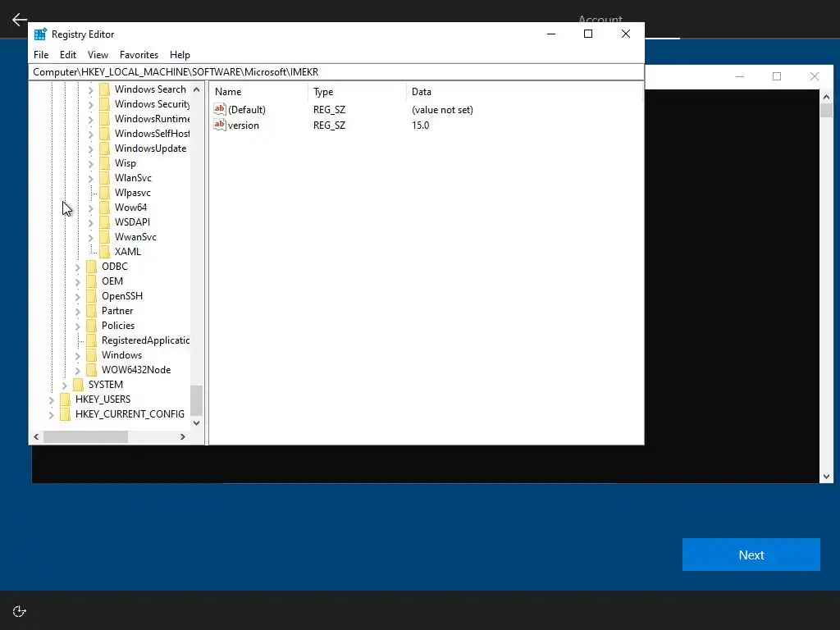
Task: Click scroll up arrow in tree pane
Action: [x=197, y=89]
